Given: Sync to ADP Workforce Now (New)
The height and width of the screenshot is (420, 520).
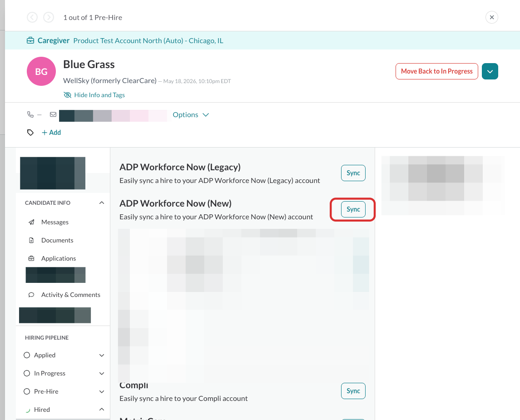Looking at the screenshot, I should point(353,209).
